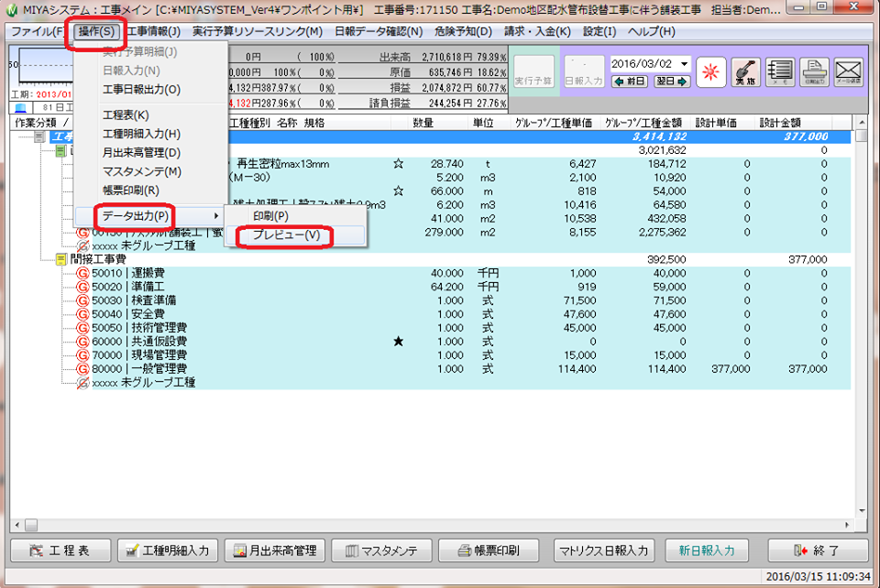
Task: Click the 帳票印刷 bottom button
Action: click(x=489, y=550)
